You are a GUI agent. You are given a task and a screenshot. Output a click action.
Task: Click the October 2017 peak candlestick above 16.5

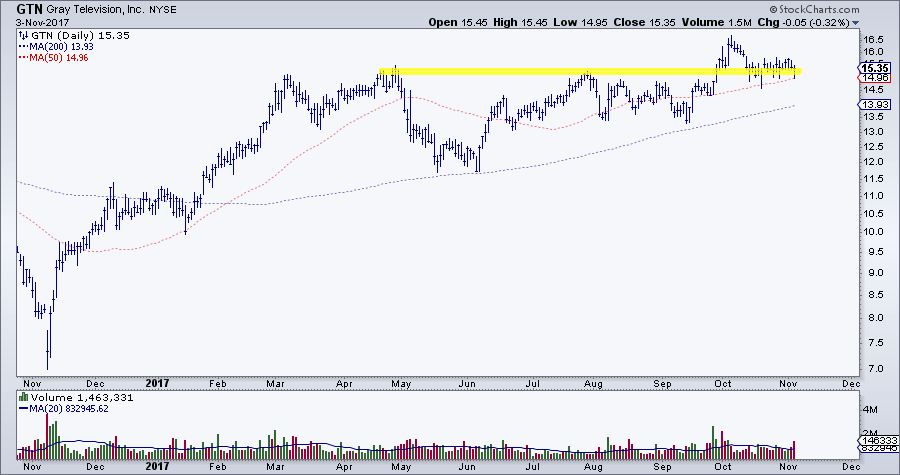point(730,43)
